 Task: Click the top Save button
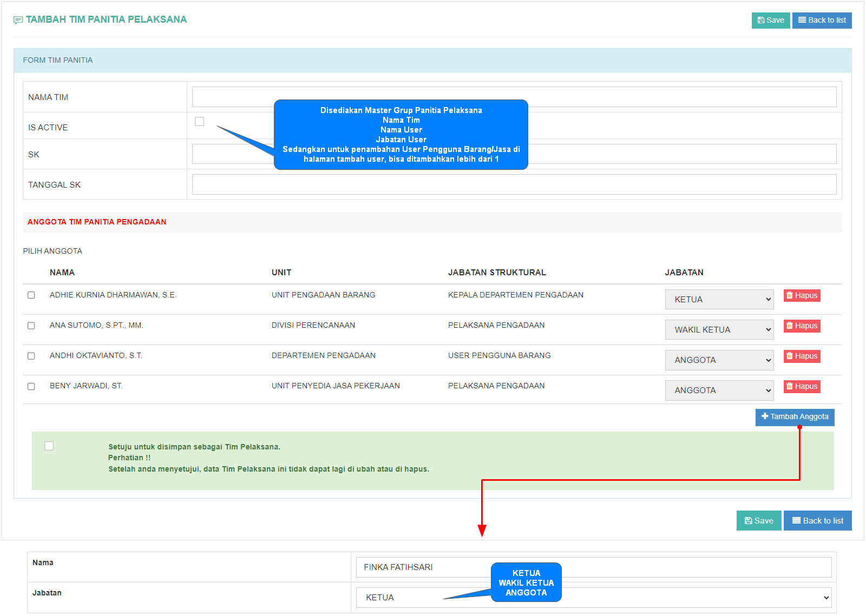770,21
